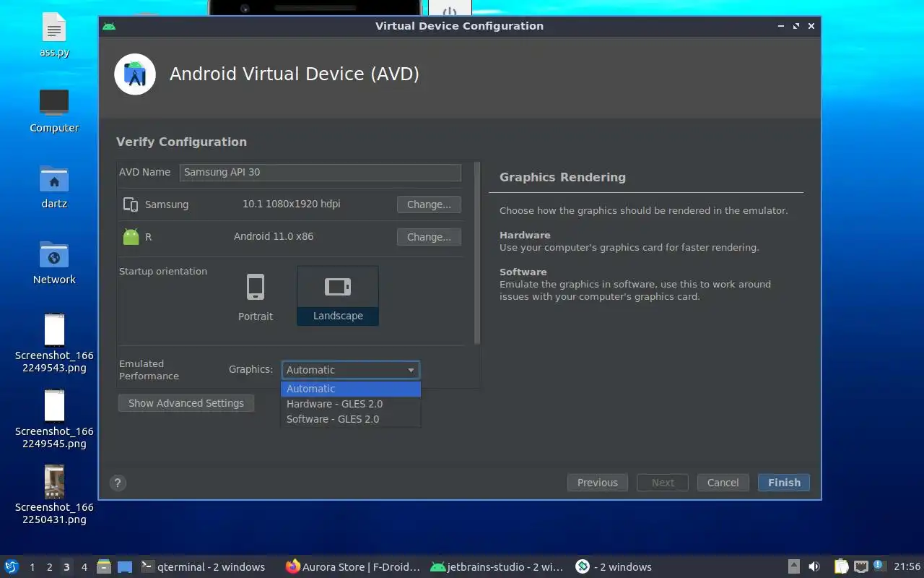Click the Android R system image icon
The height and width of the screenshot is (578, 924).
coord(131,236)
